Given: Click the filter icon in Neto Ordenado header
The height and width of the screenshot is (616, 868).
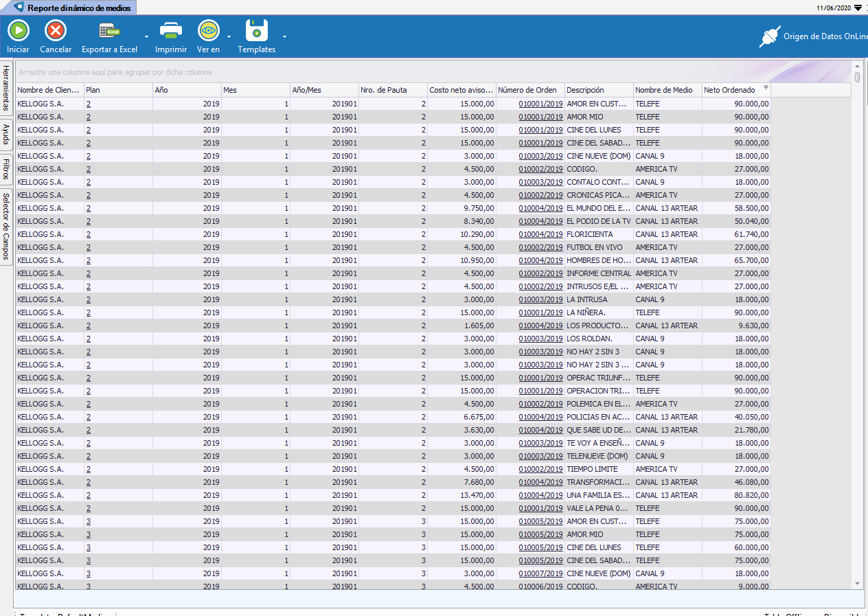Looking at the screenshot, I should (766, 88).
